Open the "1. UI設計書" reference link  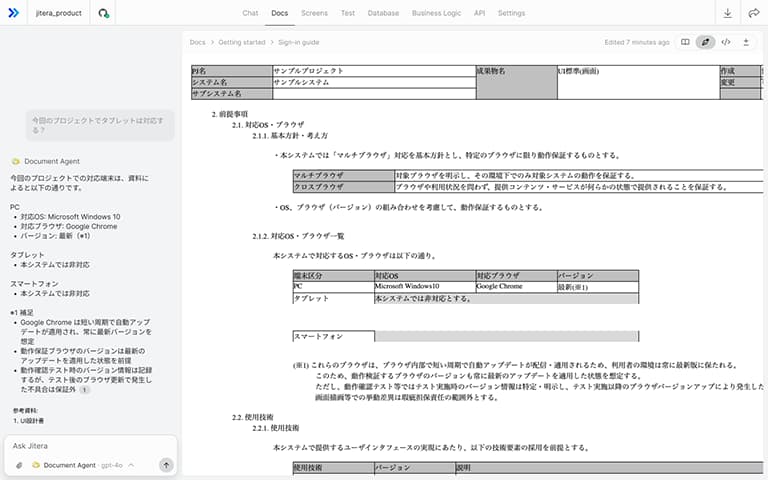coord(29,421)
